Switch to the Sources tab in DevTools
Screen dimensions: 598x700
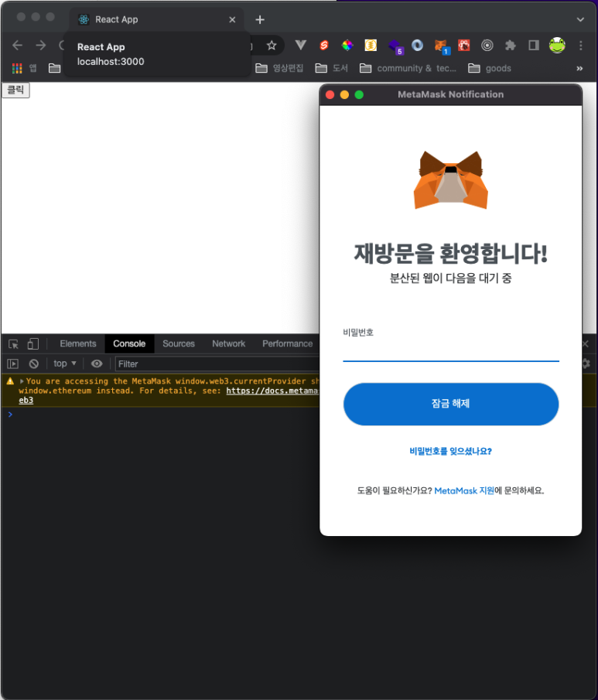179,343
